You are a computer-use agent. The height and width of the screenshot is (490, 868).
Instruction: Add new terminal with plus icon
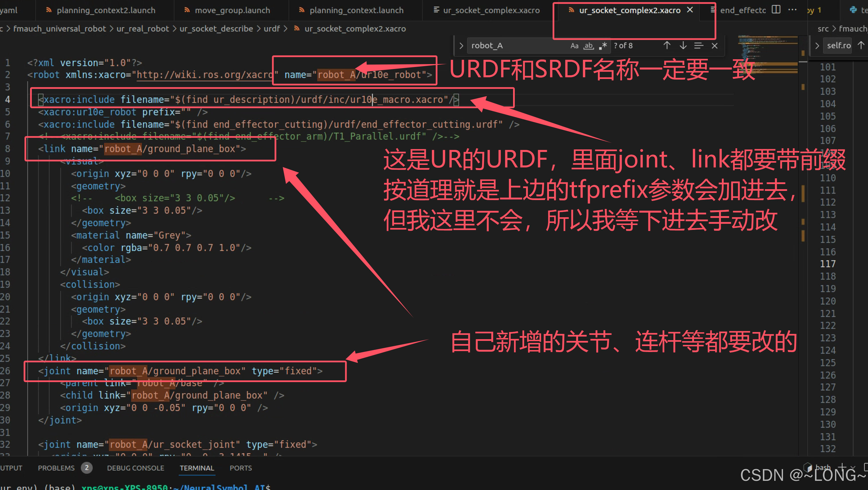[842, 467]
